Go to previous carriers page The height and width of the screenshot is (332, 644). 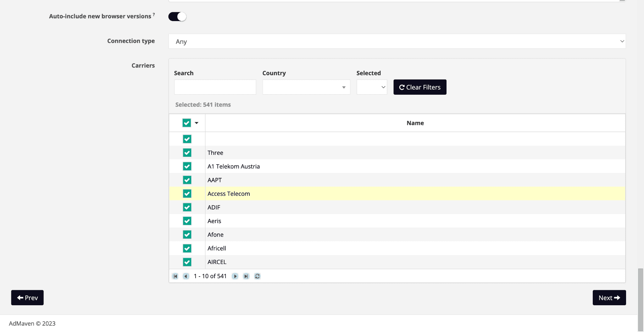point(186,276)
